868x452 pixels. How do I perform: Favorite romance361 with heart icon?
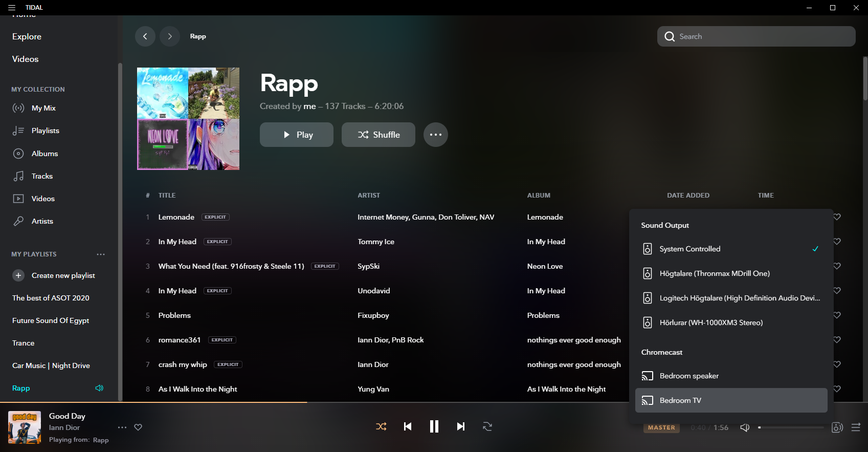pos(837,340)
